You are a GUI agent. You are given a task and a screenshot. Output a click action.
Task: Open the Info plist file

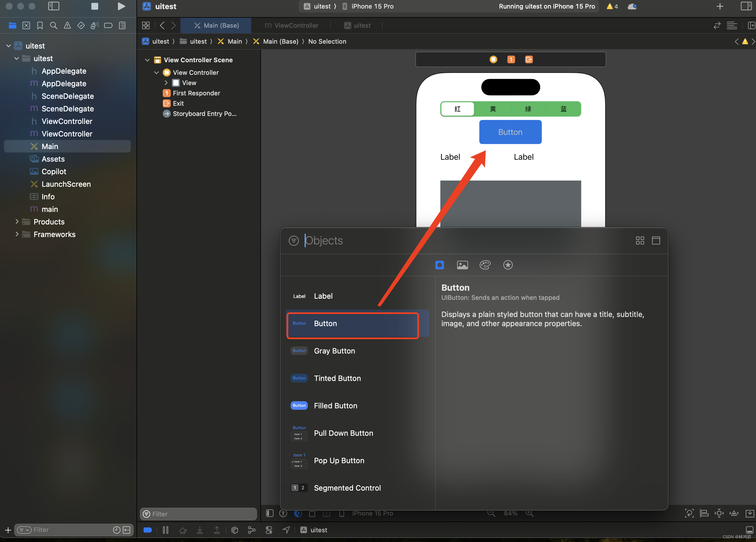point(48,197)
